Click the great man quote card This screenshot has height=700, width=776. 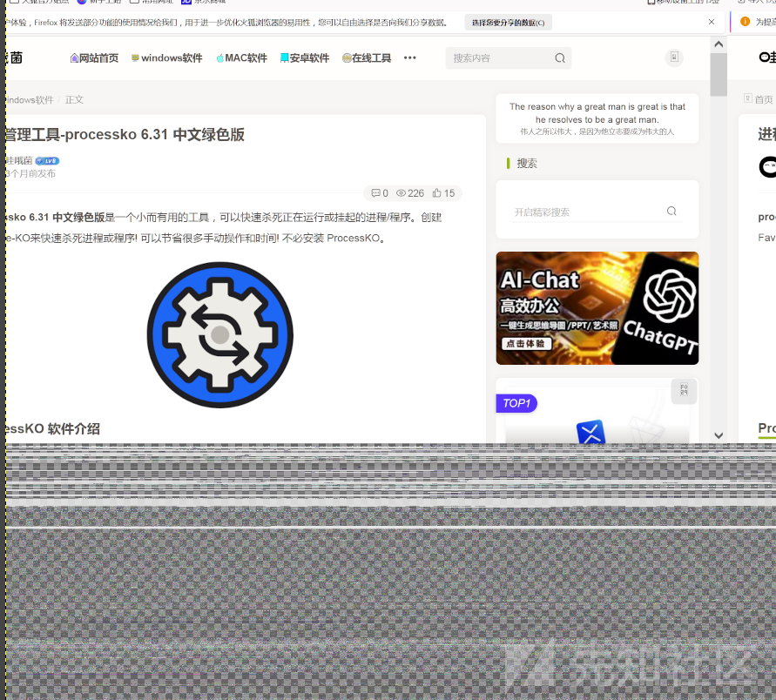597,118
